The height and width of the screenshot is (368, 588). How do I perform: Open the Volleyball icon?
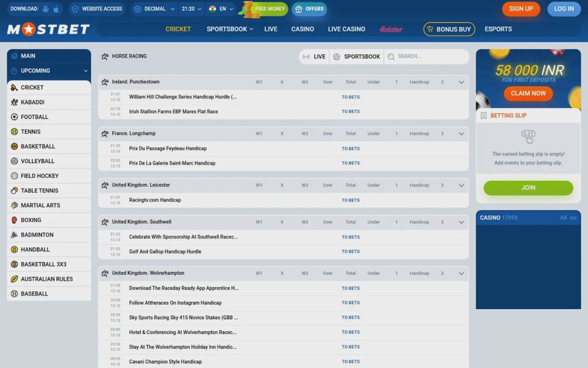pyautogui.click(x=14, y=161)
